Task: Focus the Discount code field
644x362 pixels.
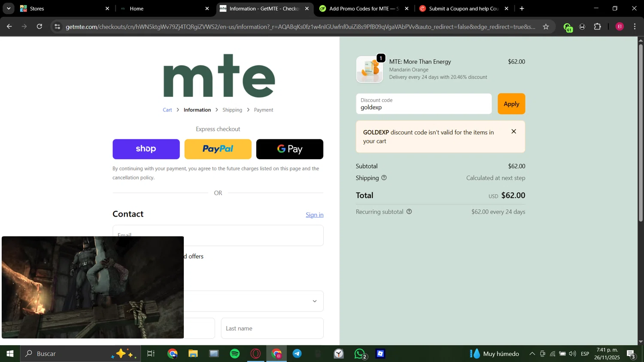Action: point(424,104)
